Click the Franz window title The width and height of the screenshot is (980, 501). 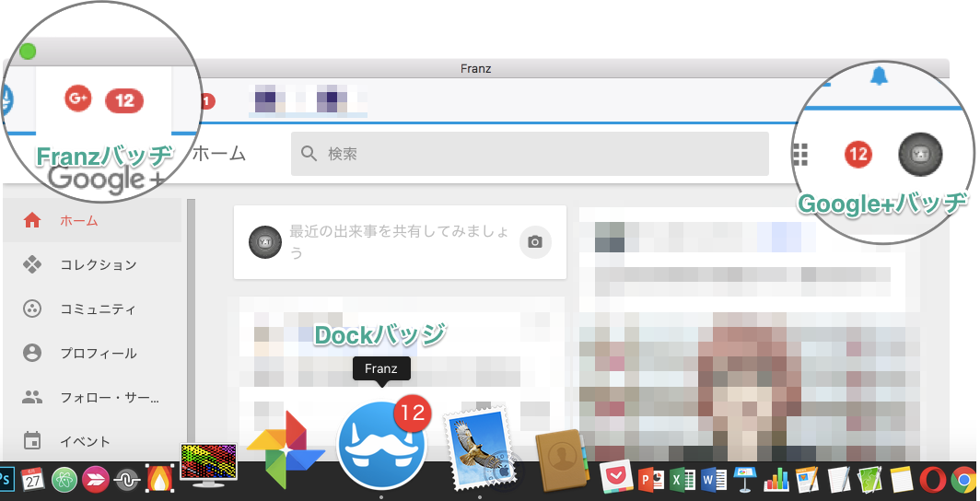pyautogui.click(x=475, y=69)
